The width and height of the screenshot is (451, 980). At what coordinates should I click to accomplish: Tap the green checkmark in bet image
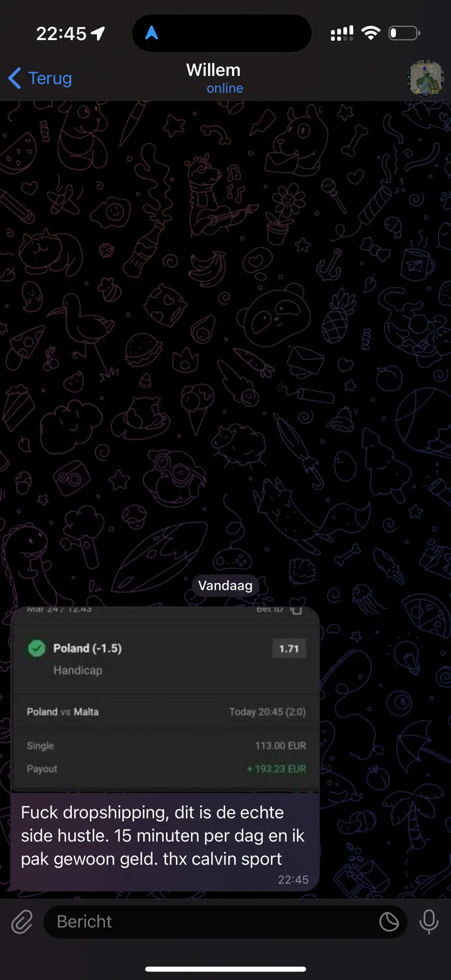point(37,648)
